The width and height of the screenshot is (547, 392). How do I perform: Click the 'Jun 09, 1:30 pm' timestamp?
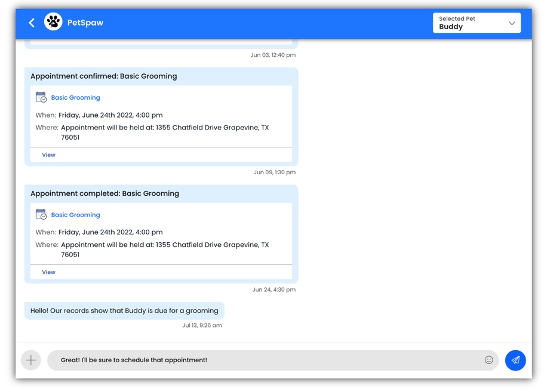click(275, 172)
